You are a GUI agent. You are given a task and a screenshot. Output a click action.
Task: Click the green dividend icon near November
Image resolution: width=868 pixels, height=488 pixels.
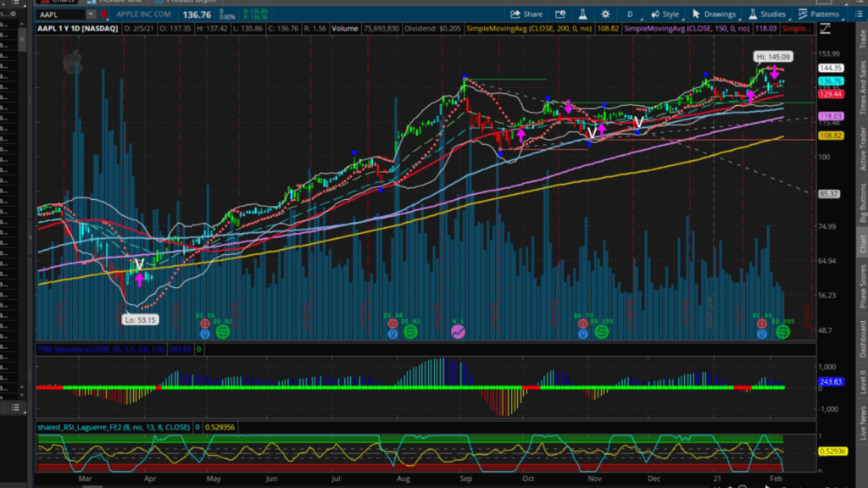(602, 332)
